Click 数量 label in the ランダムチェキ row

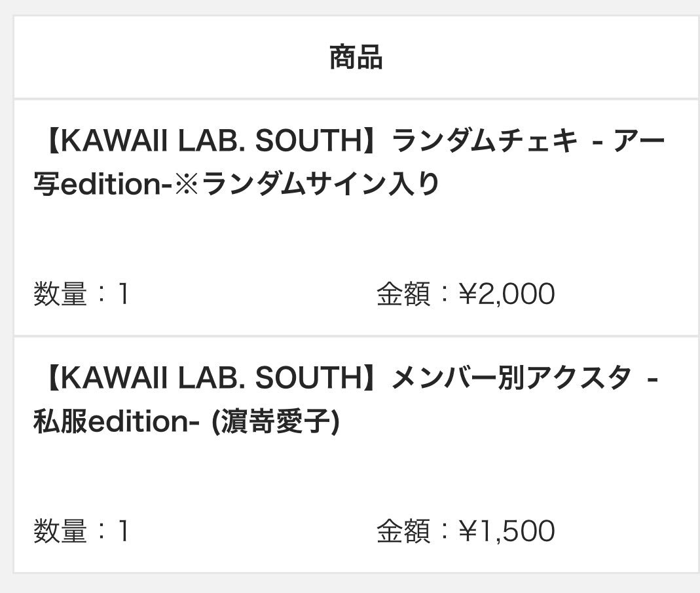(x=60, y=295)
